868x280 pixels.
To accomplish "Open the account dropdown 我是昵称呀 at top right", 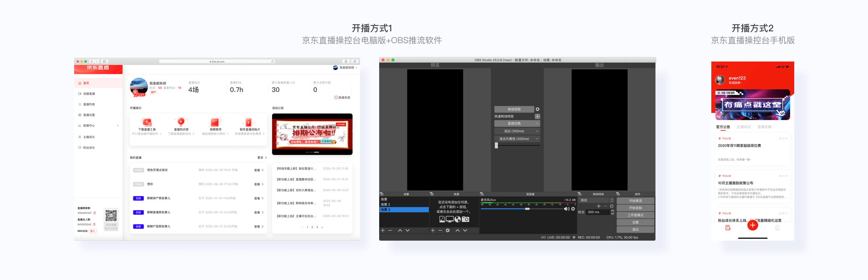I will point(345,68).
